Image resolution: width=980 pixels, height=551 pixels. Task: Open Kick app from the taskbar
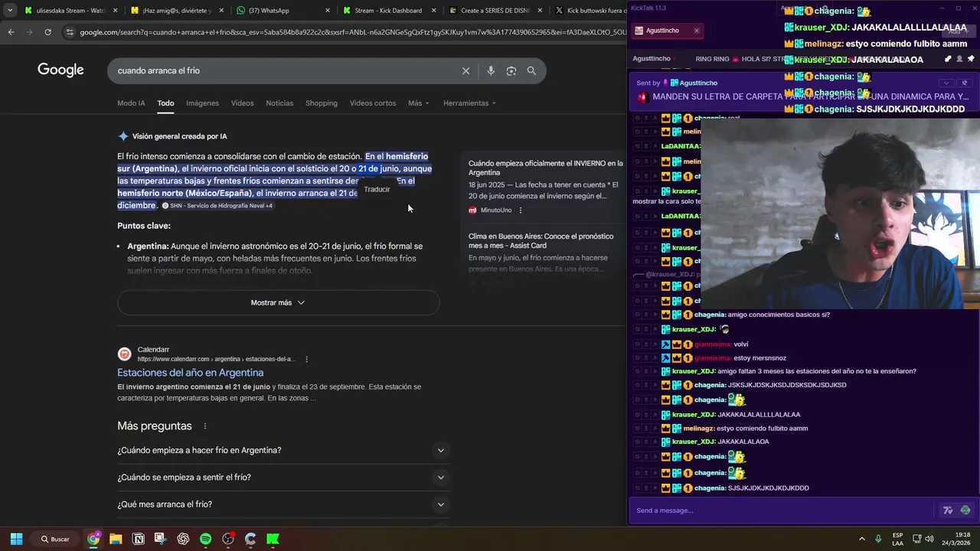pyautogui.click(x=273, y=539)
